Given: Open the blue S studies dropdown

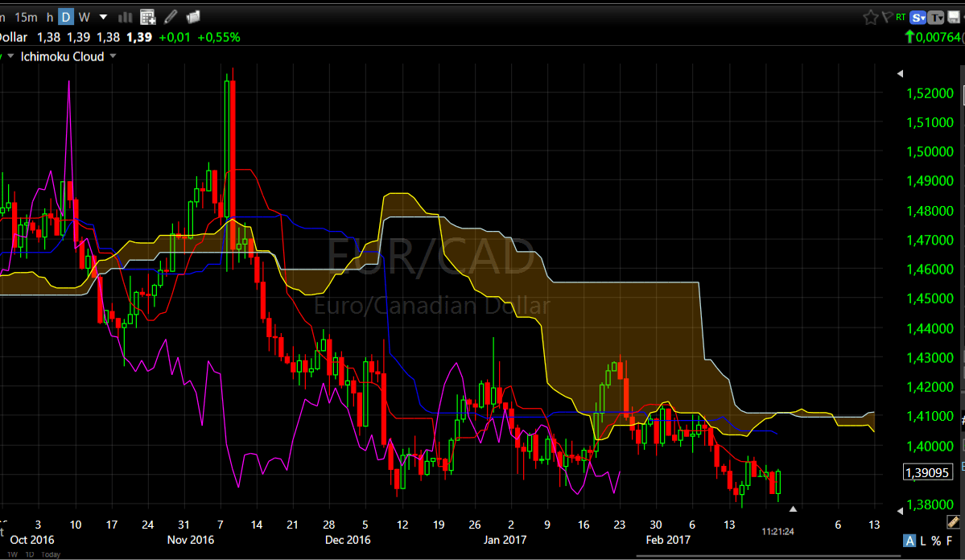Looking at the screenshot, I should pyautogui.click(x=918, y=17).
